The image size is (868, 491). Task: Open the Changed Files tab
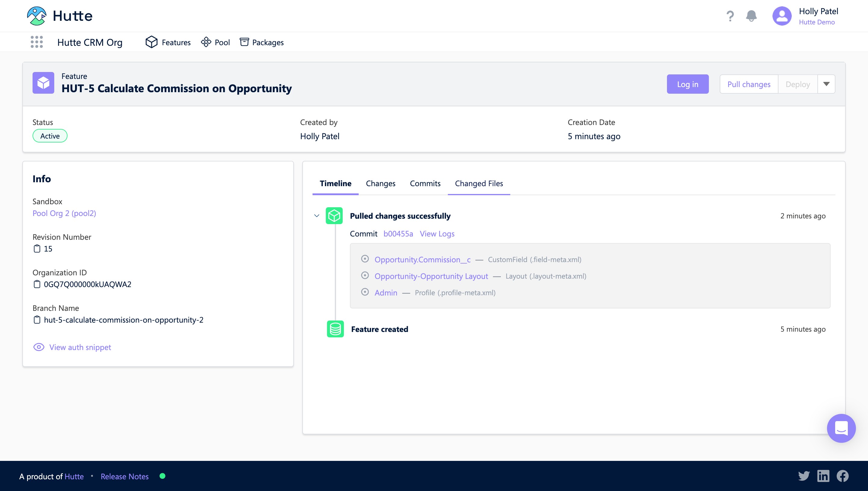tap(479, 183)
